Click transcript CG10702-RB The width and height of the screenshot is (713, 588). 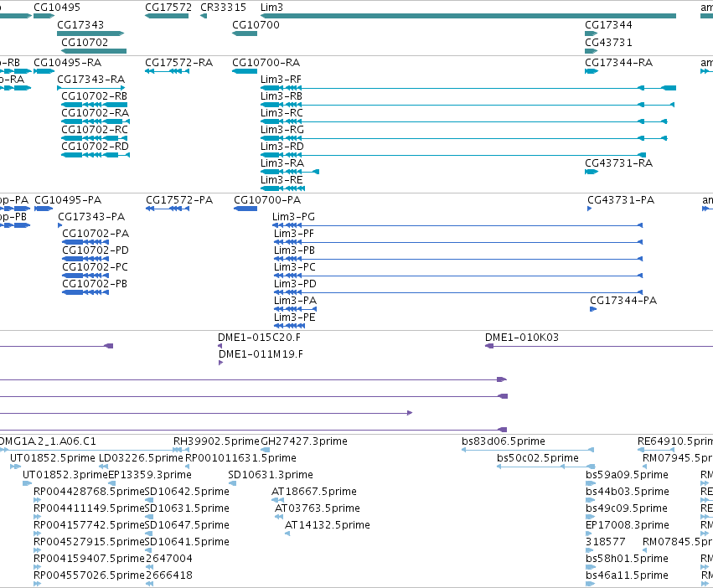pyautogui.click(x=94, y=96)
